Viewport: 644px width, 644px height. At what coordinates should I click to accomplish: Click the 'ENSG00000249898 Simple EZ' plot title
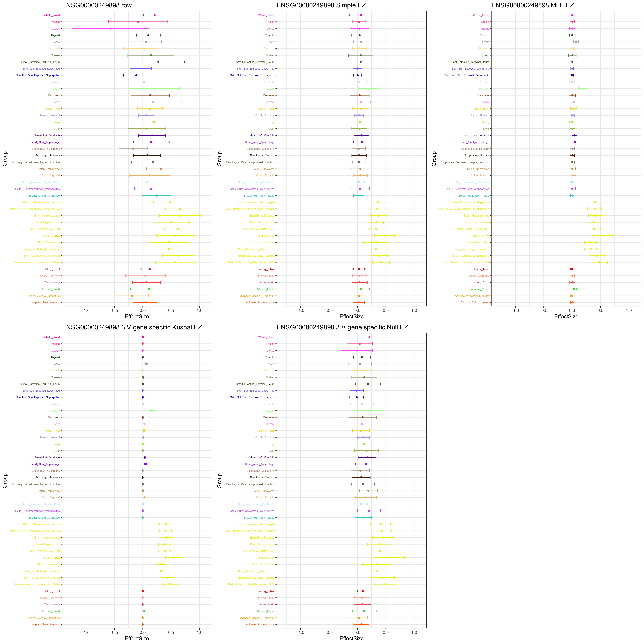click(x=321, y=5)
